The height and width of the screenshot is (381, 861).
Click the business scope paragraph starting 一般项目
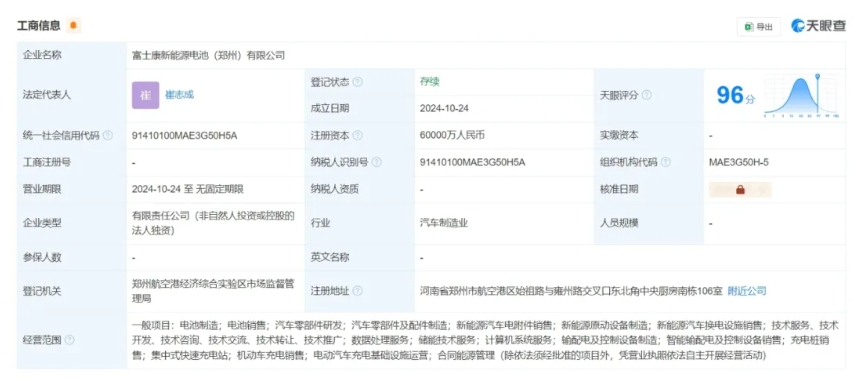click(x=485, y=340)
